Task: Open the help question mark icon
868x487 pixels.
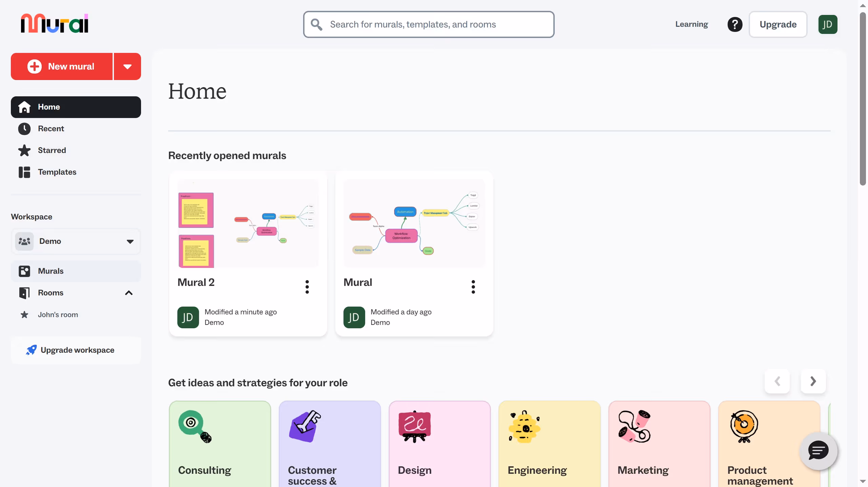Action: 735,24
